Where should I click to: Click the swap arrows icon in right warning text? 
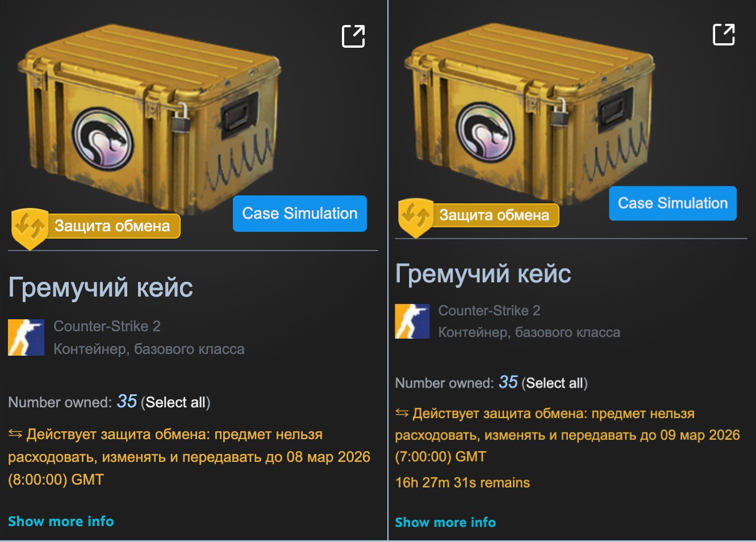coord(402,413)
